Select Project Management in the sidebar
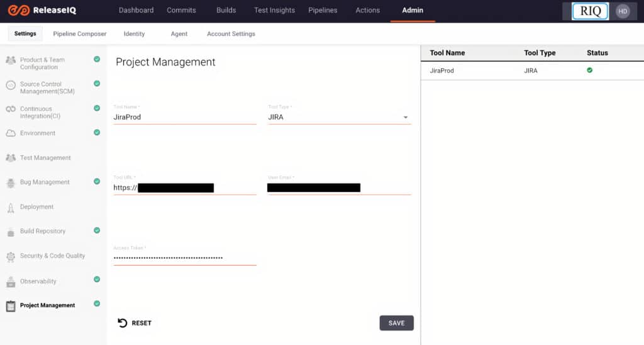This screenshot has height=345, width=644. tap(48, 305)
